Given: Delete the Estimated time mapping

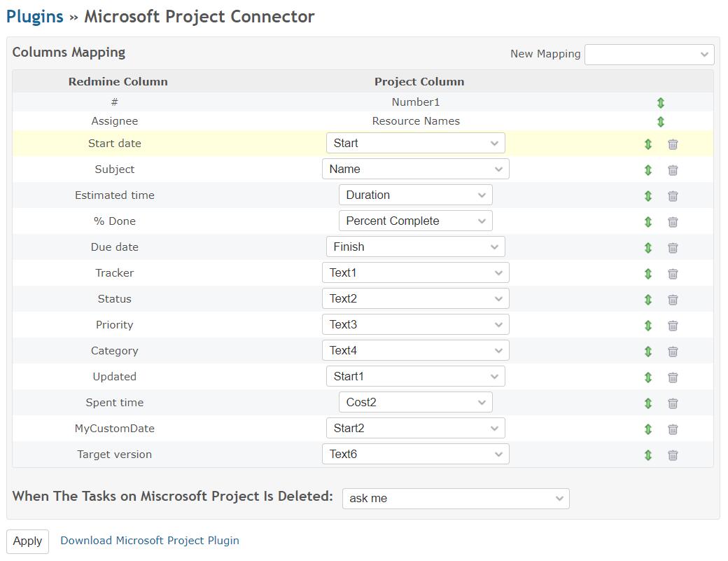Looking at the screenshot, I should point(673,196).
